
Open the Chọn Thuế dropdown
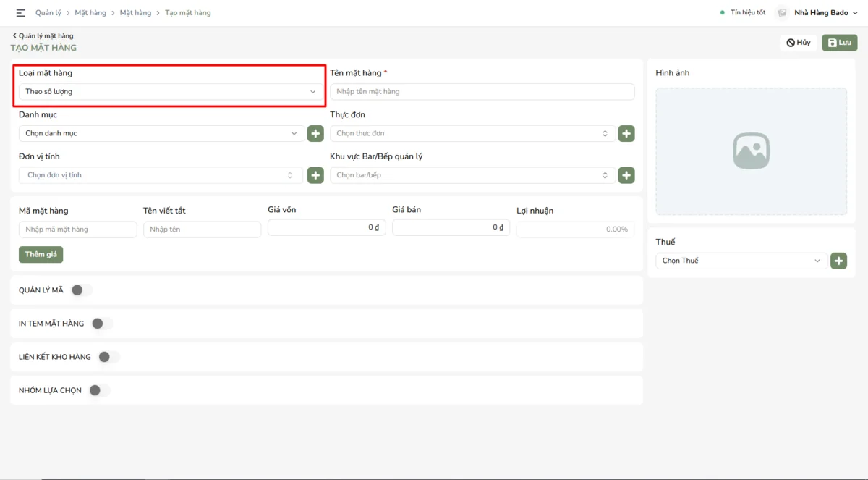click(741, 261)
